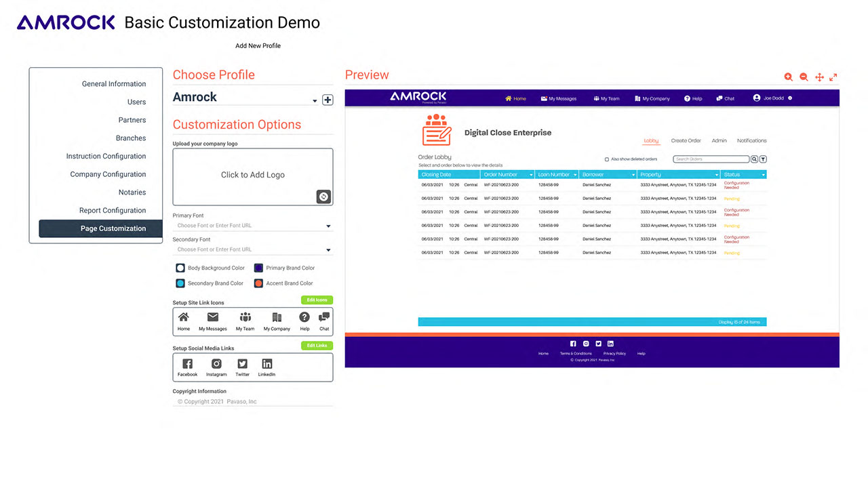Image resolution: width=868 pixels, height=488 pixels.
Task: Click the Joe Dodd user avatar icon
Action: 757,98
